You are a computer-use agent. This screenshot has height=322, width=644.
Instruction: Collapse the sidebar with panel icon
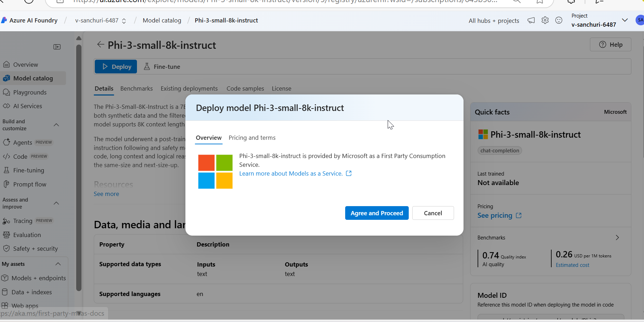57,47
